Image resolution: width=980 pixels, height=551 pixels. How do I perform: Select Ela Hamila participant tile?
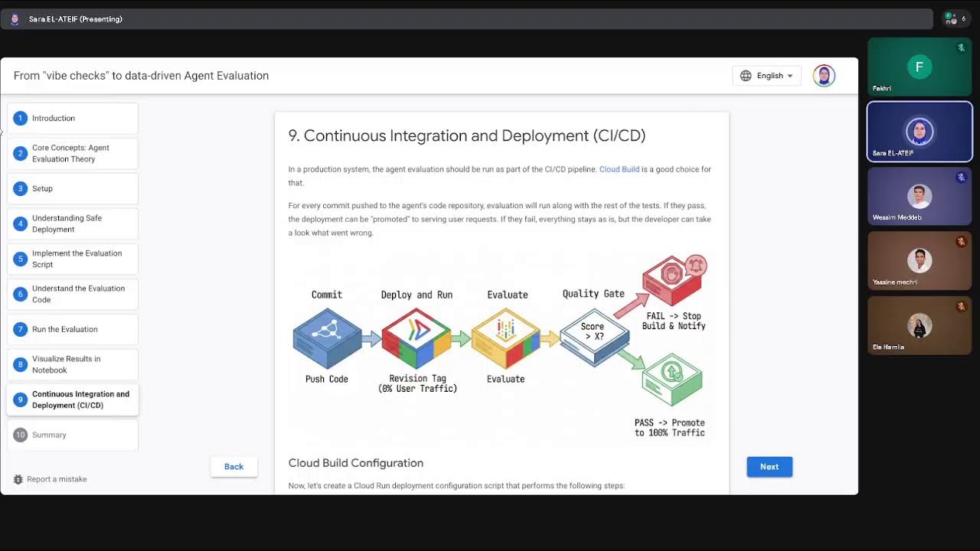tap(920, 326)
